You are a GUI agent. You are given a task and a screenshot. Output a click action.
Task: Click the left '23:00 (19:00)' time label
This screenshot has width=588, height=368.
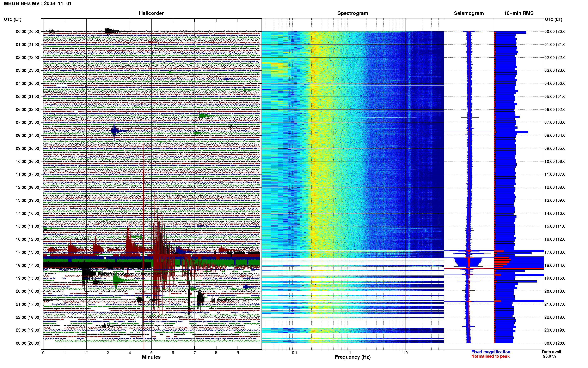point(28,330)
